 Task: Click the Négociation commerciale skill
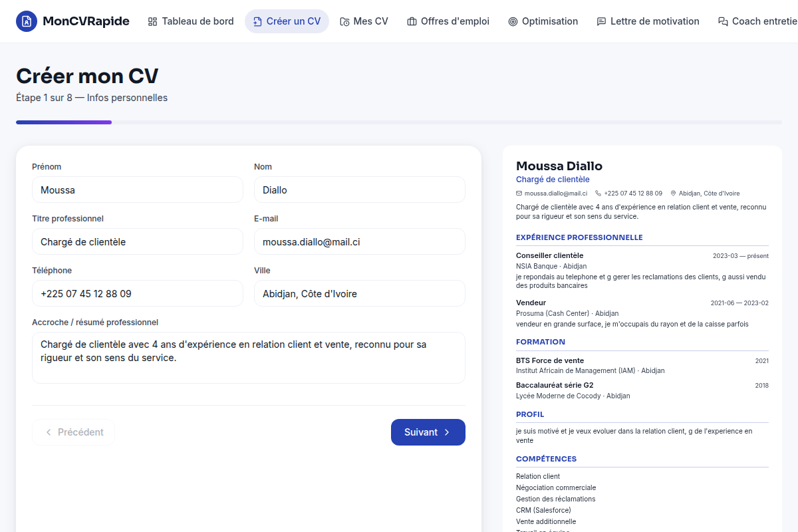pyautogui.click(x=556, y=487)
